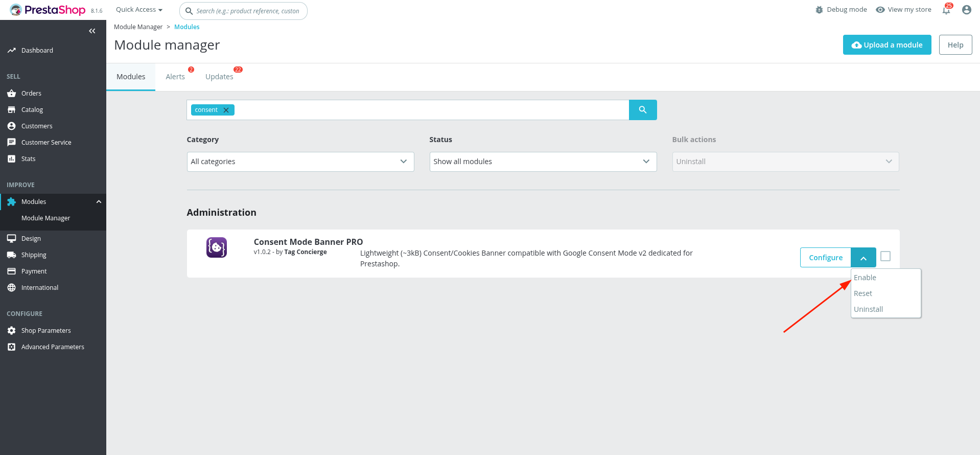Open the notifications bell

point(946,10)
